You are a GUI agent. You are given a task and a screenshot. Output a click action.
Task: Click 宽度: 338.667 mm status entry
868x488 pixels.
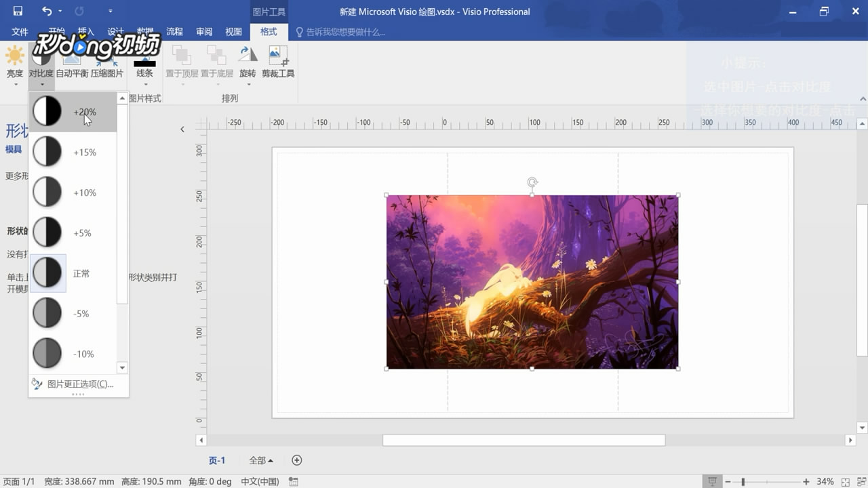[79, 482]
